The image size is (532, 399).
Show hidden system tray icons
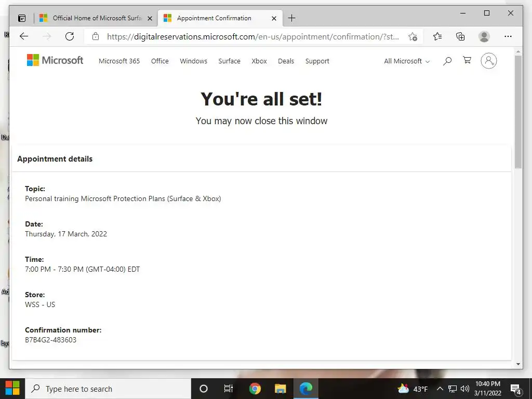[440, 389]
